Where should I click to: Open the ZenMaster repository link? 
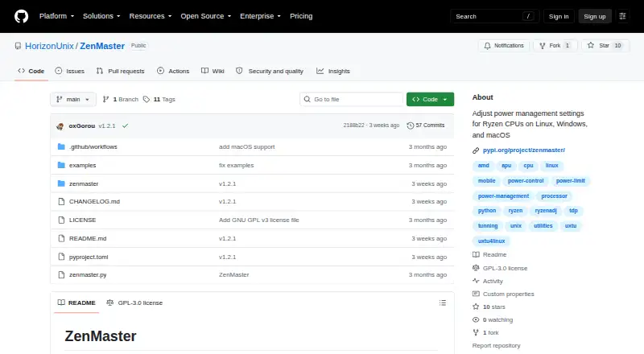click(x=102, y=46)
